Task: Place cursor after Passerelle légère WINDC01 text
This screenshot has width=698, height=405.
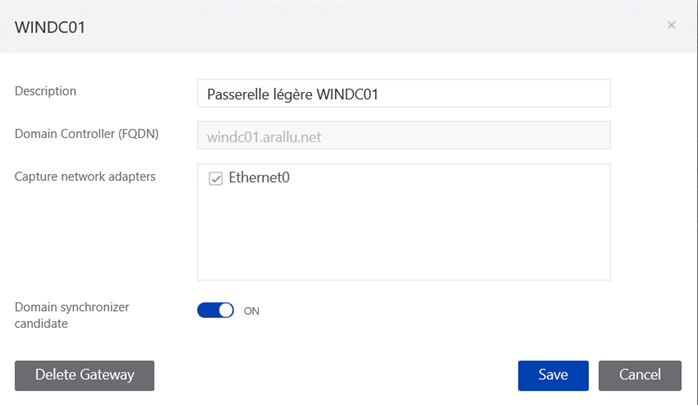Action: point(379,94)
